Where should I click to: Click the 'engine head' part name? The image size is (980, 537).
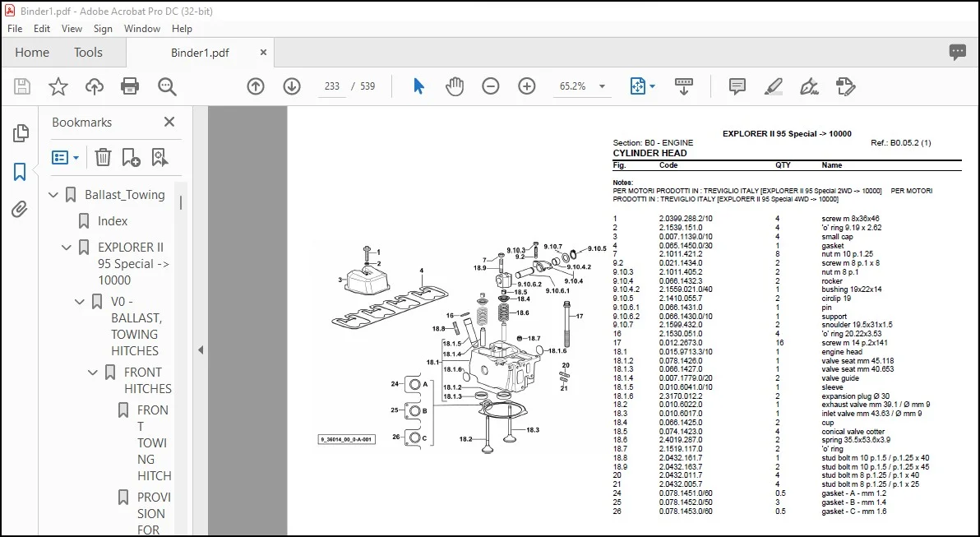(841, 352)
